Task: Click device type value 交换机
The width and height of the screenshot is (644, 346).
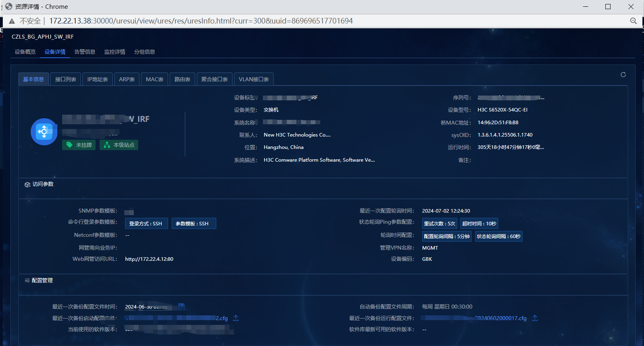Action: (x=271, y=109)
